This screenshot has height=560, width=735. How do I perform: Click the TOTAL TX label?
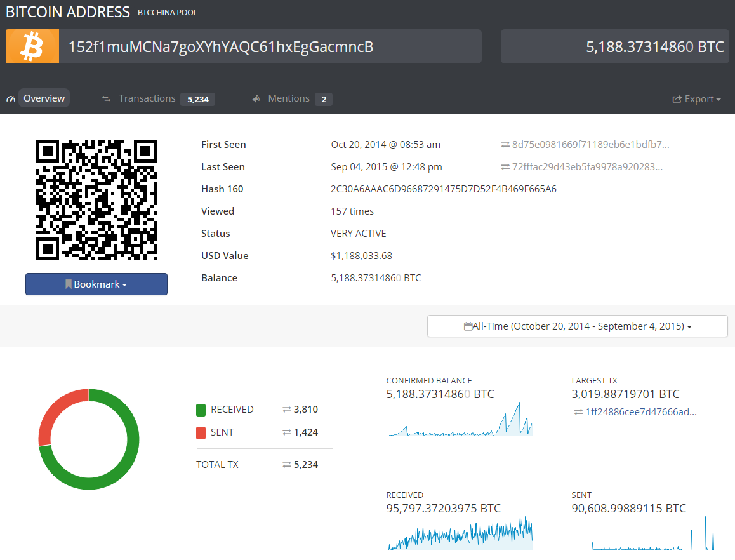tap(217, 465)
